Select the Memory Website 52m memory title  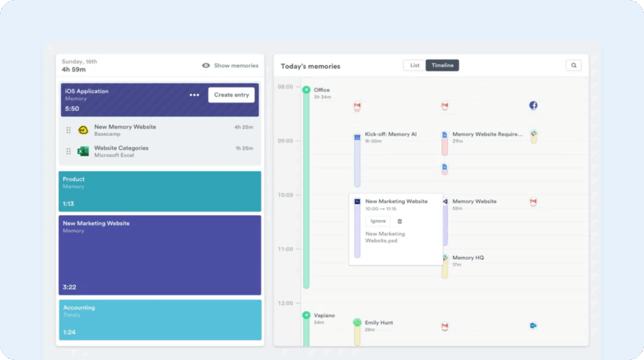(474, 201)
